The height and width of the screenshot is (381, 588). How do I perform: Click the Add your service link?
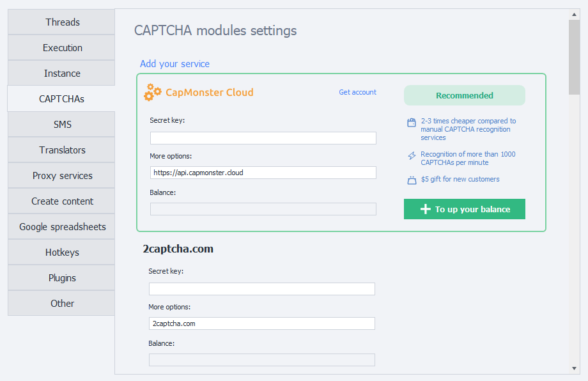tap(174, 64)
